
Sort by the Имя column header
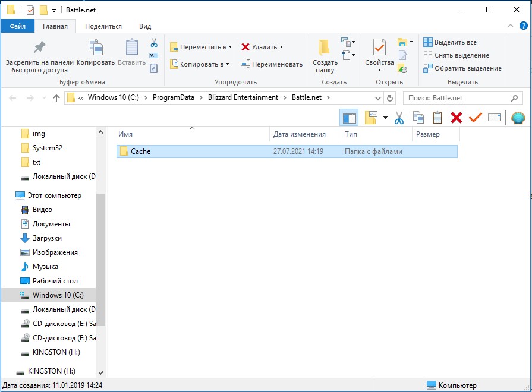[193, 134]
